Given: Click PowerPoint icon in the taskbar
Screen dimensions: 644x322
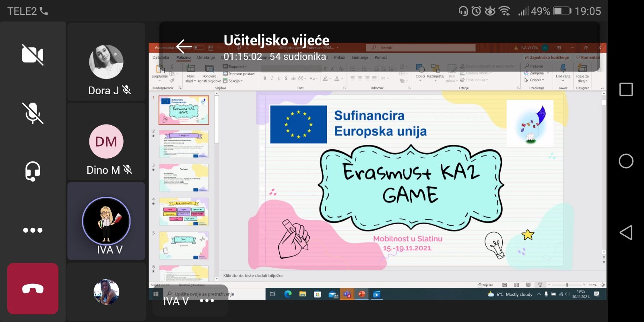Looking at the screenshot, I should click(362, 294).
